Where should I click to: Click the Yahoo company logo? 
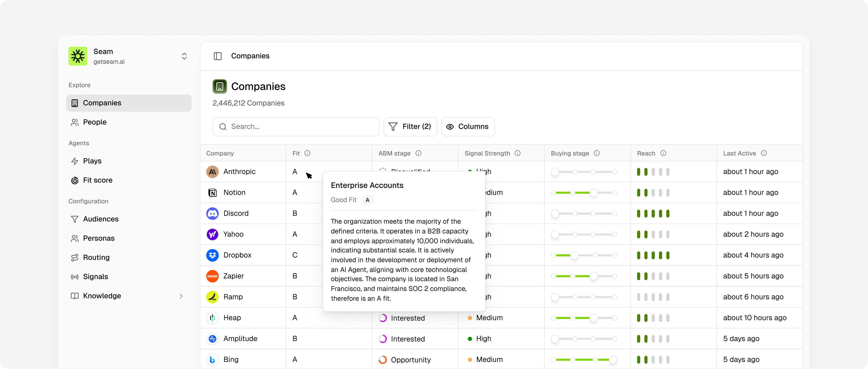[212, 234]
